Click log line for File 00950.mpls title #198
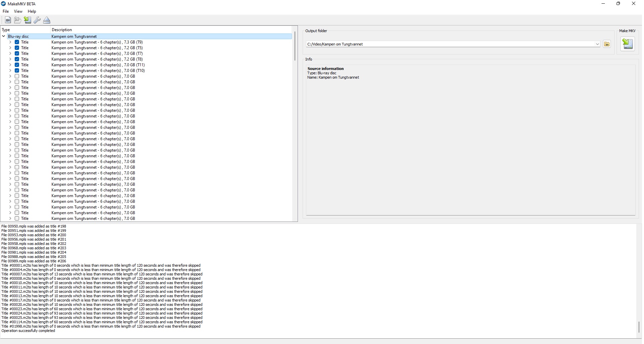Viewport: 644px width, 344px height. point(34,227)
